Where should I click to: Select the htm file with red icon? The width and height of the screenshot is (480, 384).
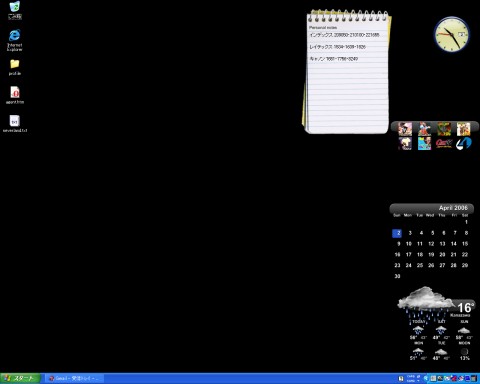point(15,95)
